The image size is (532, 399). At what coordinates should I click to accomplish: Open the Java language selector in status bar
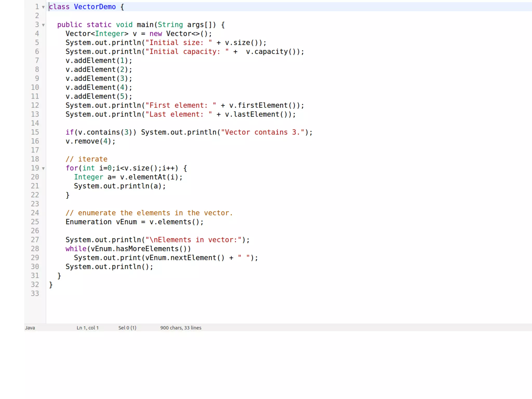30,328
